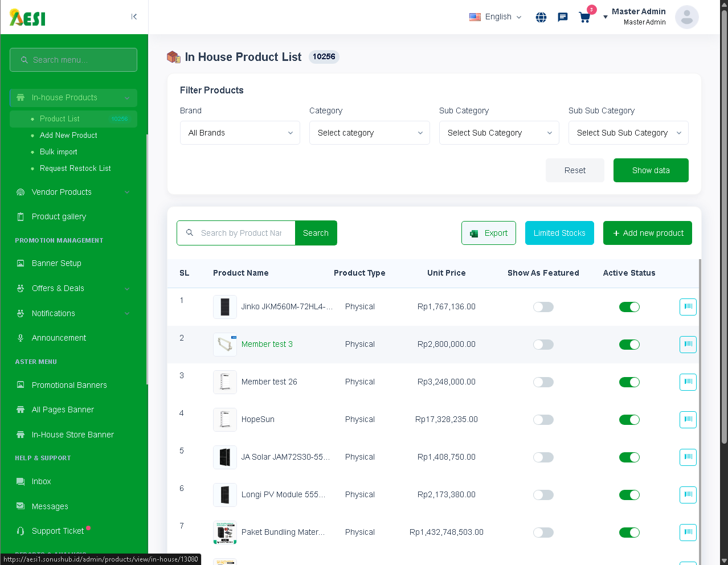
Task: Expand the English language selector
Action: 496,17
